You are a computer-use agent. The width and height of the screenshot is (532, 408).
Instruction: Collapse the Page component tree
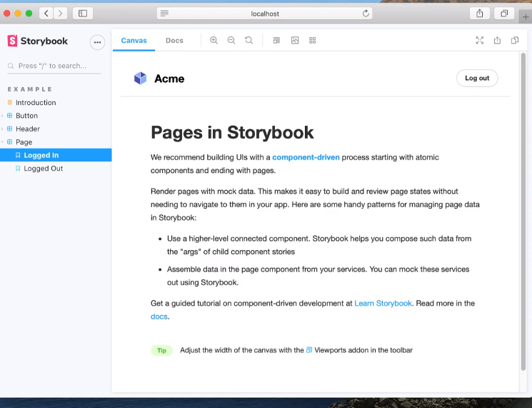2,142
